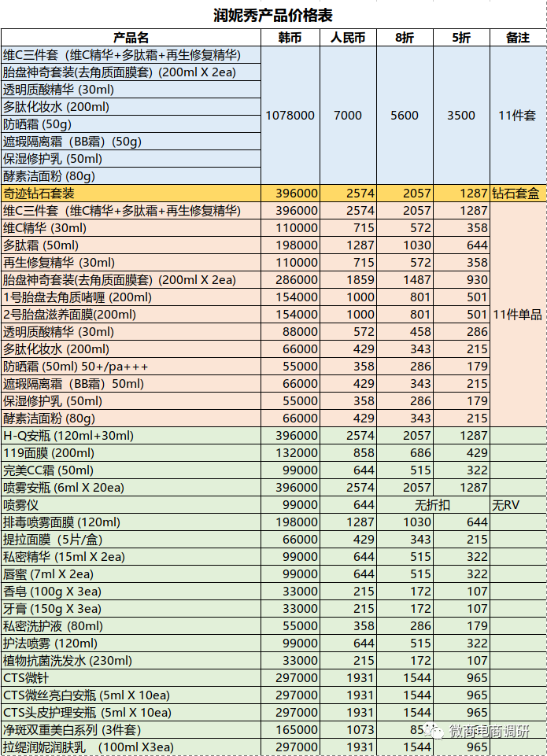Click the 钻石套盒 remark cell
The width and height of the screenshot is (547, 756).
pos(518,194)
